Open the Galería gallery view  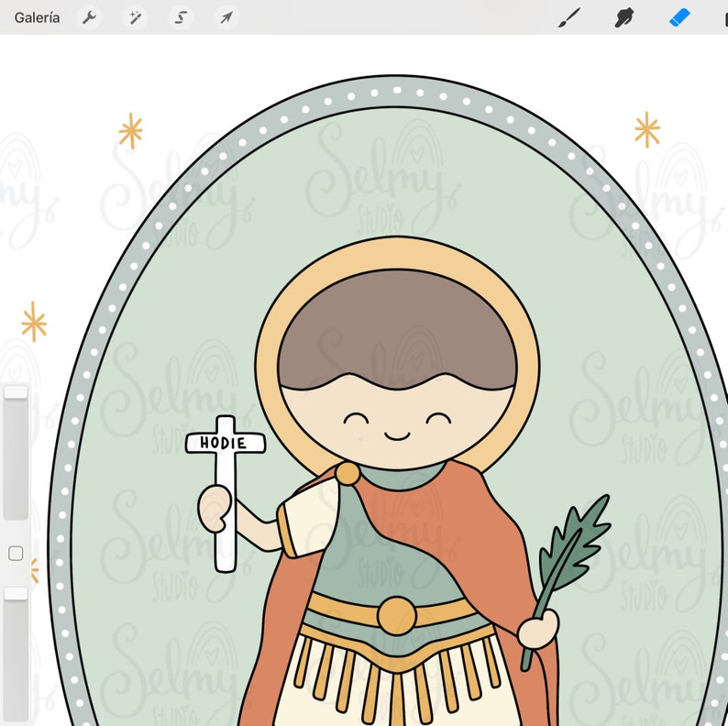pos(37,17)
